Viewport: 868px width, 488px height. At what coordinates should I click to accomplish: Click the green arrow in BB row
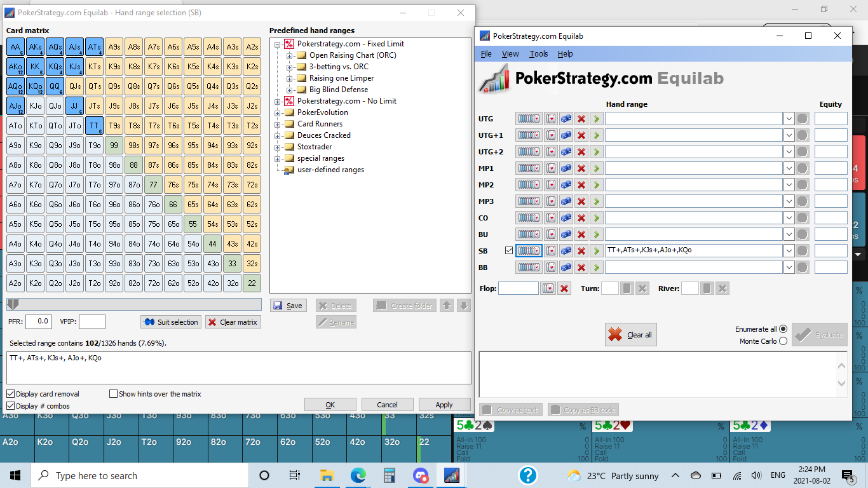click(x=596, y=268)
